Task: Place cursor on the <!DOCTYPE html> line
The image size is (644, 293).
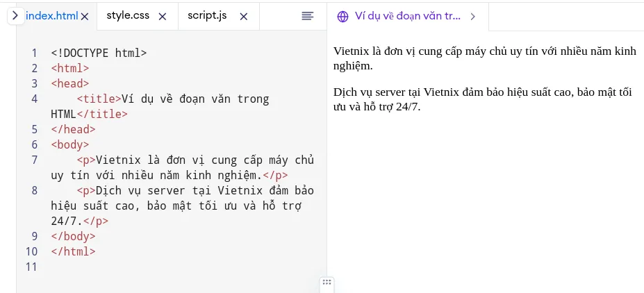Action: point(99,53)
